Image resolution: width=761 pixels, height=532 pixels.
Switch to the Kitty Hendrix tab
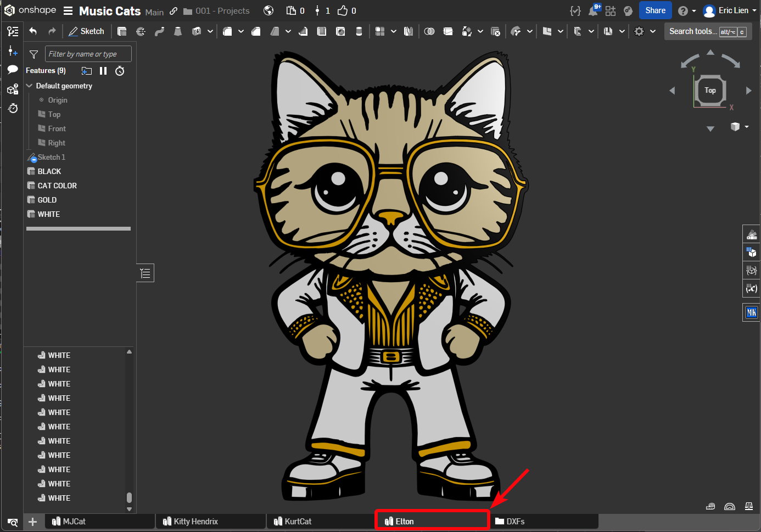(211, 522)
